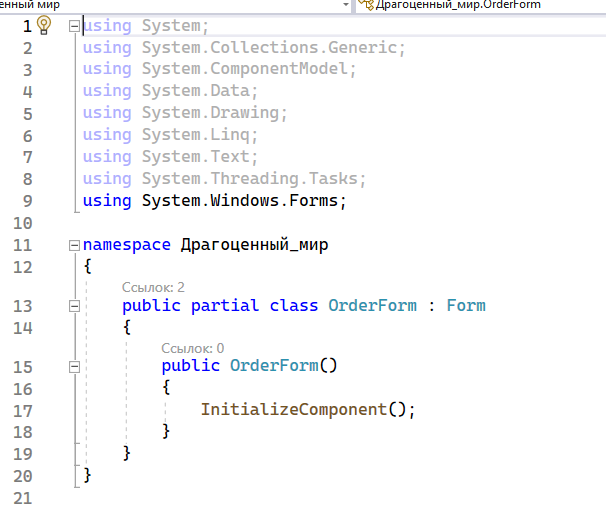Click the lightbulb quick actions icon

(44, 26)
